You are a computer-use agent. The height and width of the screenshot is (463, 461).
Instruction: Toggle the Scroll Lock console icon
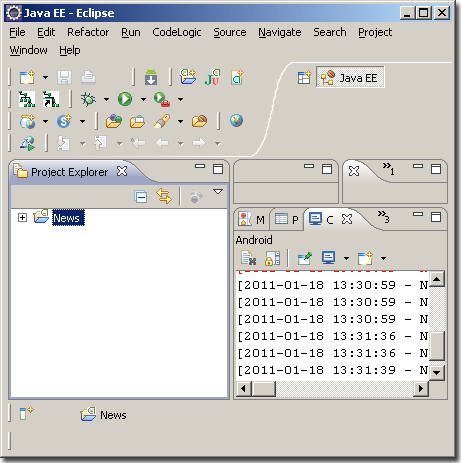(x=273, y=258)
